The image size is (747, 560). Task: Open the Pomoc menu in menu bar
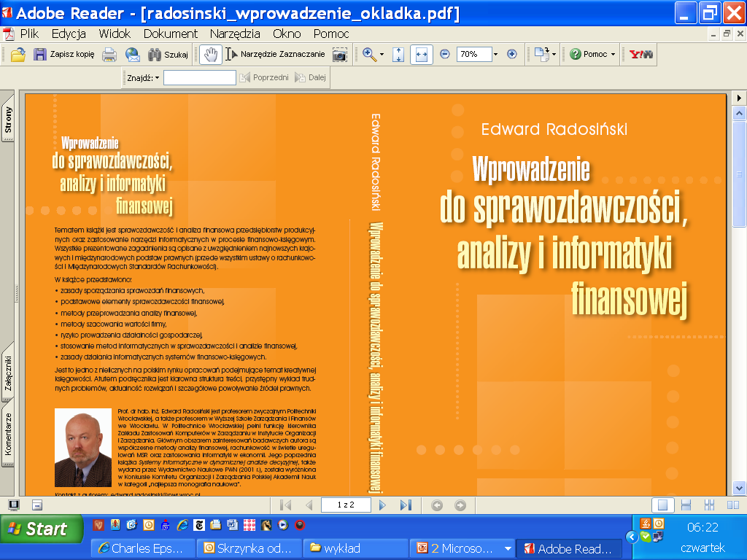(x=331, y=34)
